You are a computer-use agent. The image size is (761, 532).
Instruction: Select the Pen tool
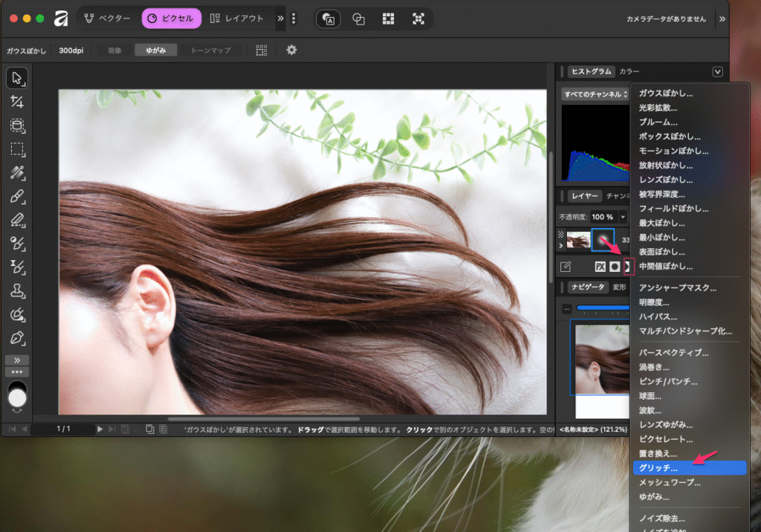pos(18,338)
